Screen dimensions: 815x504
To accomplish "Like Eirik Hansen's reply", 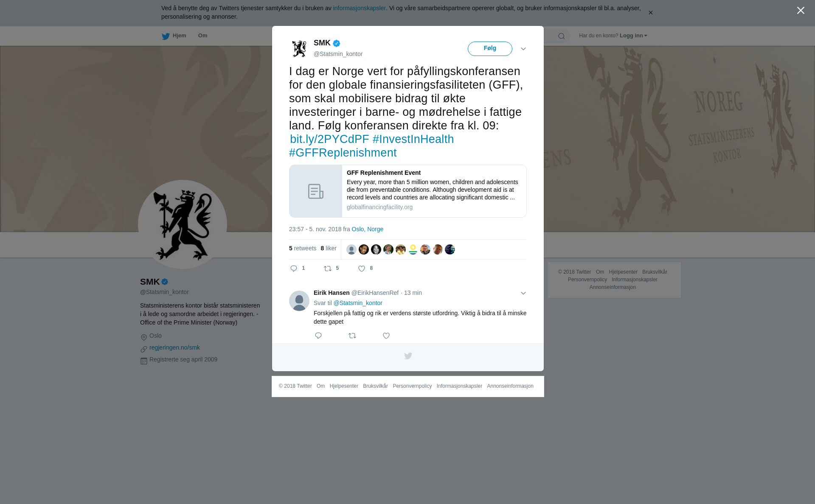I will click(386, 336).
